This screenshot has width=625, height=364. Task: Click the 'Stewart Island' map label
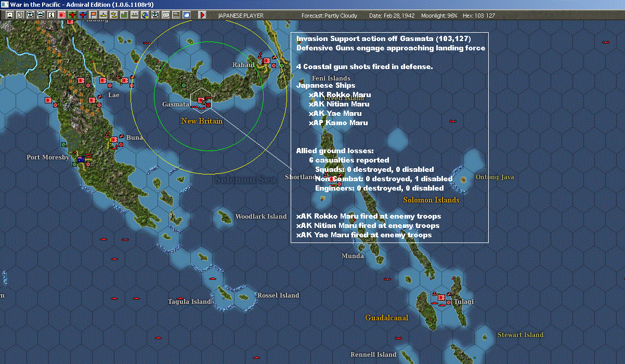click(x=520, y=335)
